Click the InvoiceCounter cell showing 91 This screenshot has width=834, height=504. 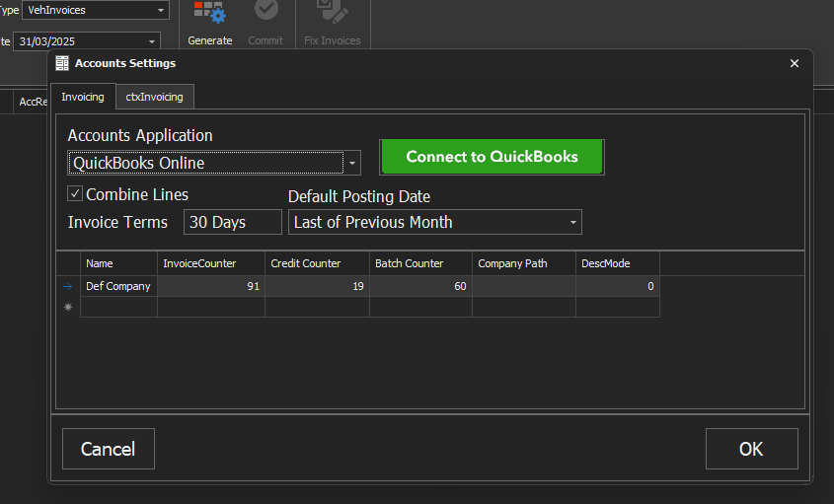click(x=211, y=286)
